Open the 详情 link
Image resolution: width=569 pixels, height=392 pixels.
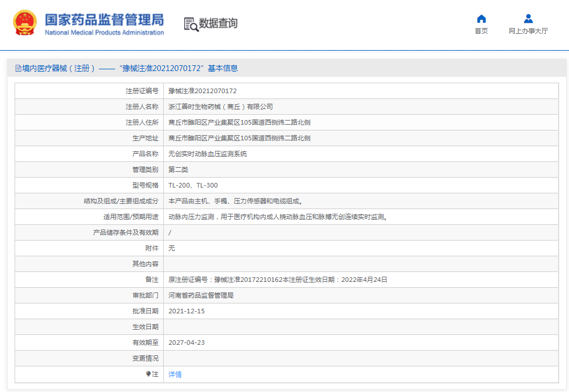point(175,375)
